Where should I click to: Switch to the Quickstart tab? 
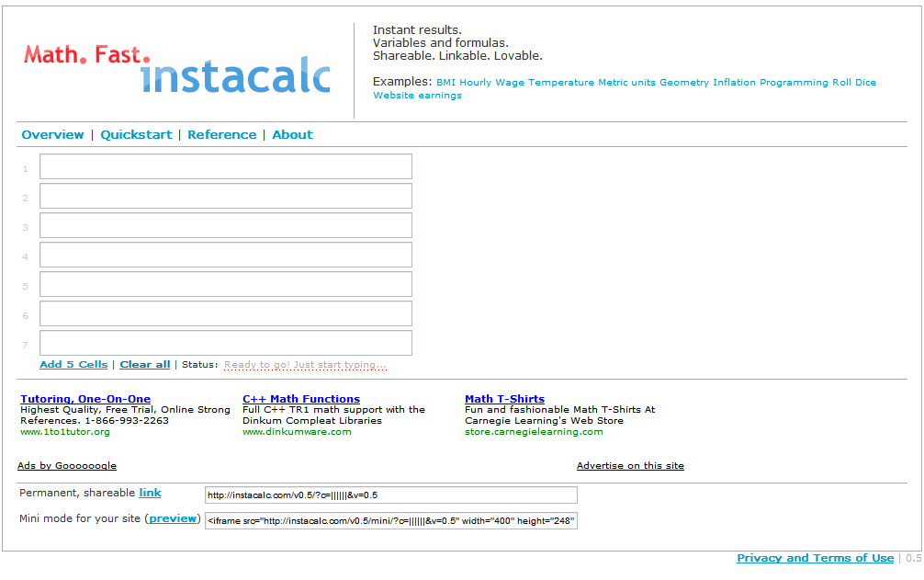(136, 134)
